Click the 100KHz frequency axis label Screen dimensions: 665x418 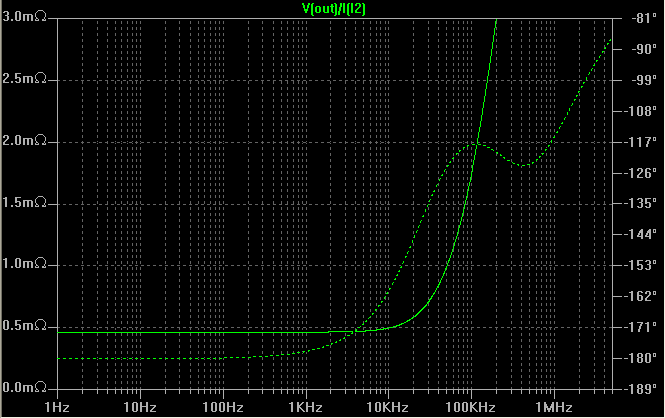470,408
